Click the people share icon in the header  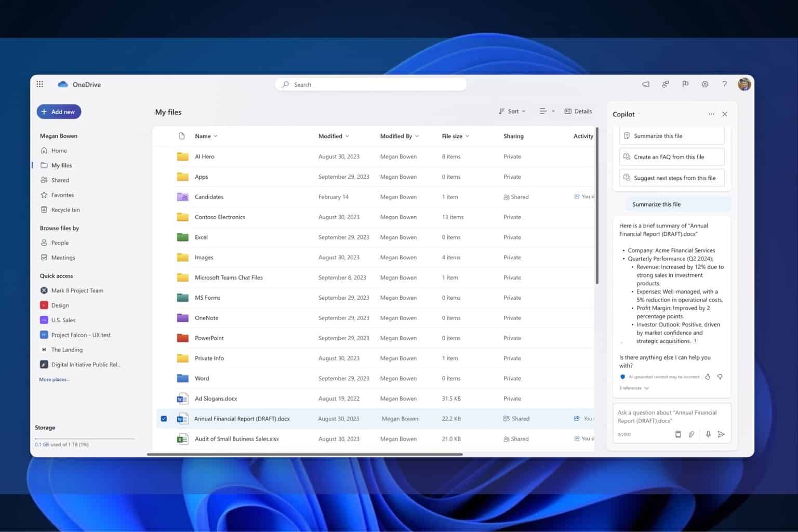coord(666,84)
